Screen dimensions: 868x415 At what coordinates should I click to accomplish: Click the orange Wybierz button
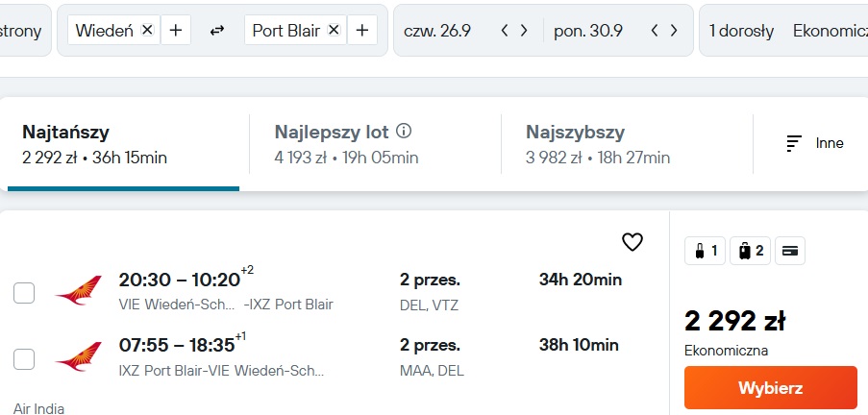[771, 387]
